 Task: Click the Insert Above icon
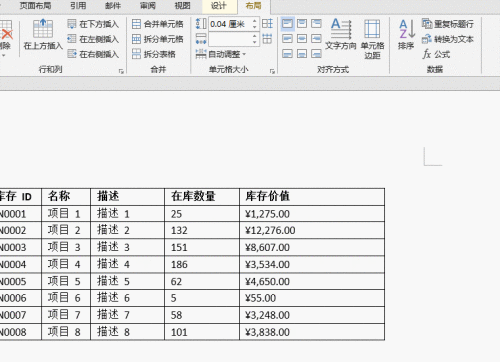(43, 29)
